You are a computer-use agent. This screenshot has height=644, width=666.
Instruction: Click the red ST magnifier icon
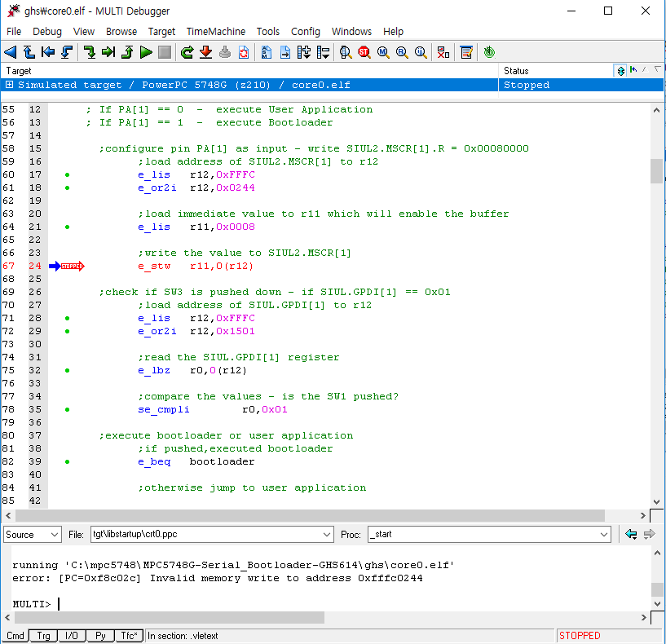[364, 52]
